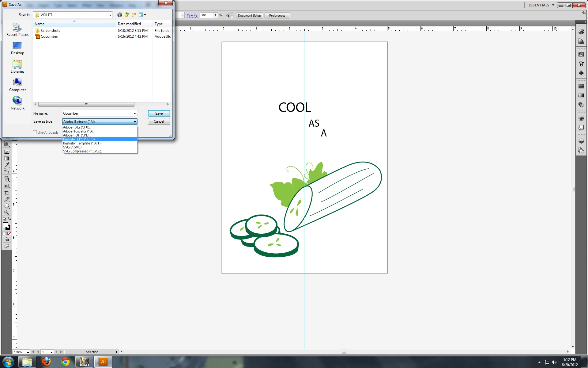Enable the Use Artboards checkbox
The height and width of the screenshot is (368, 588).
(x=35, y=132)
